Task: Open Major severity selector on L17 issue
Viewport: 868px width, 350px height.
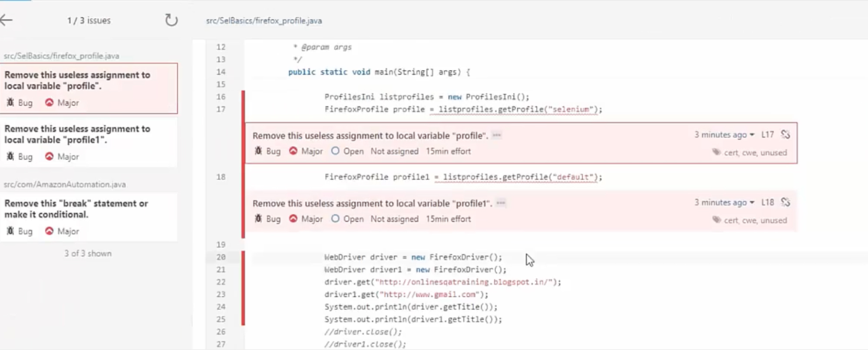Action: pos(306,151)
